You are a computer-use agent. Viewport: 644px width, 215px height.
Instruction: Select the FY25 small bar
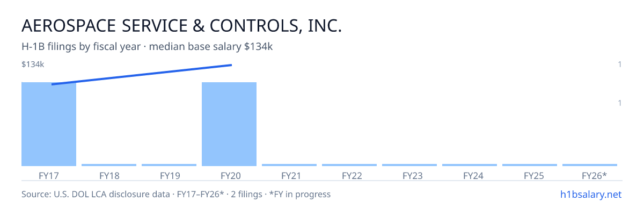[530, 165]
